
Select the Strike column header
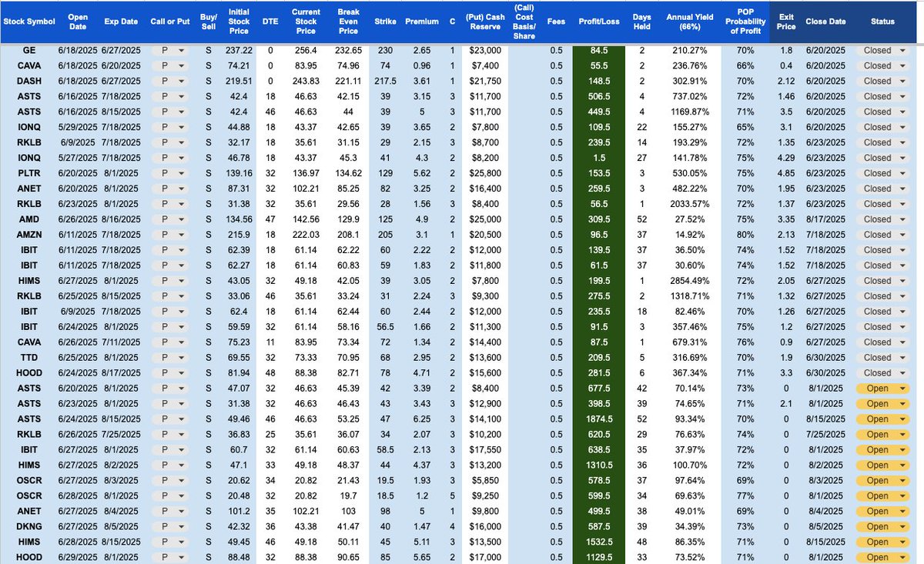385,22
